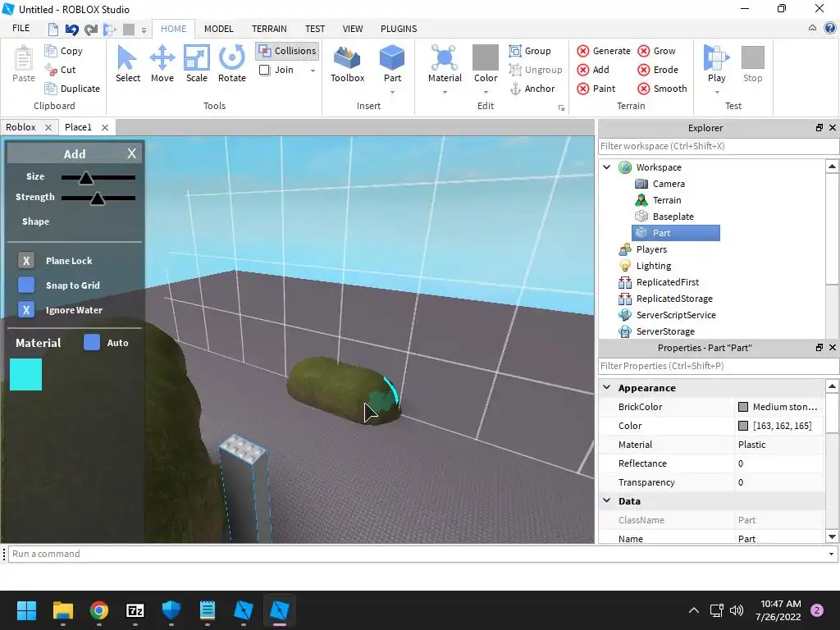Viewport: 840px width, 630px height.
Task: Switch to the PLUGINS tab
Action: pos(399,29)
